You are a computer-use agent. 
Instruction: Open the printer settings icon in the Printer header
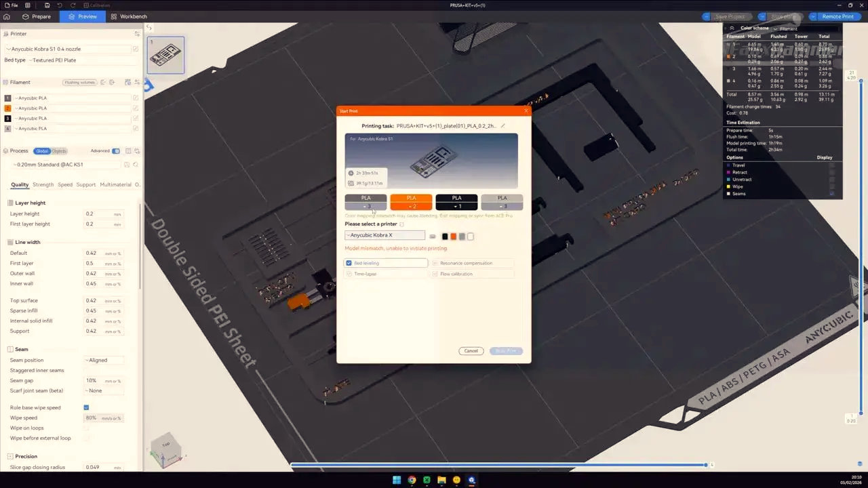coord(138,33)
